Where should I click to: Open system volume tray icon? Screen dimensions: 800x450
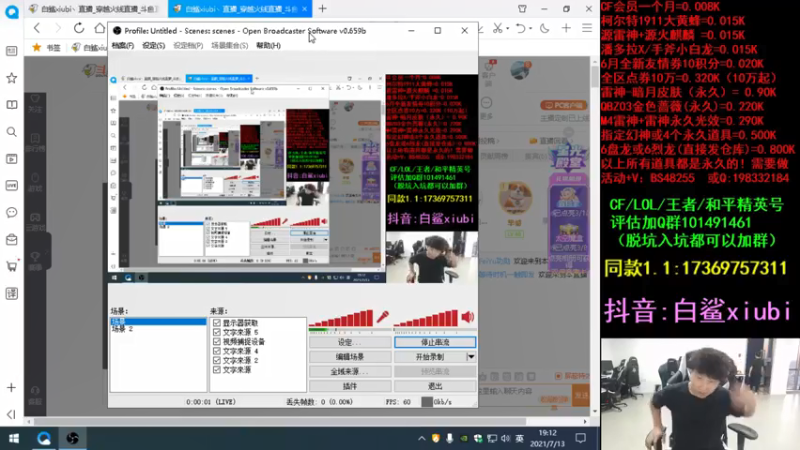[505, 438]
